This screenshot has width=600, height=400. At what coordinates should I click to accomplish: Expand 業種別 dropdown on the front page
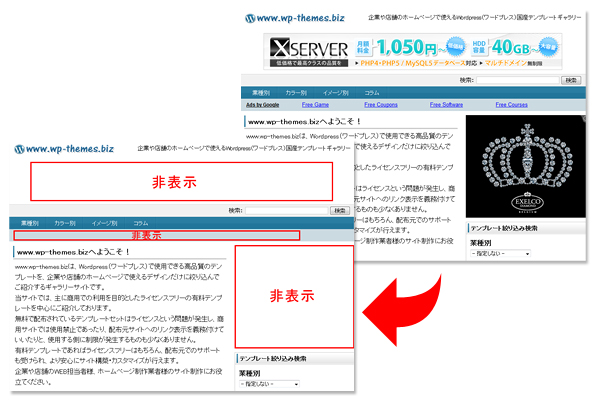tap(269, 384)
